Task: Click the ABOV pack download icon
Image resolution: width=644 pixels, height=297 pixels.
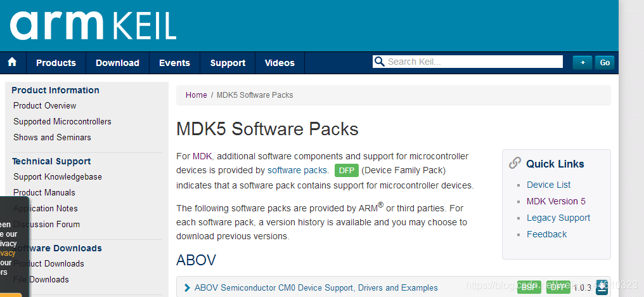Action: [x=602, y=287]
